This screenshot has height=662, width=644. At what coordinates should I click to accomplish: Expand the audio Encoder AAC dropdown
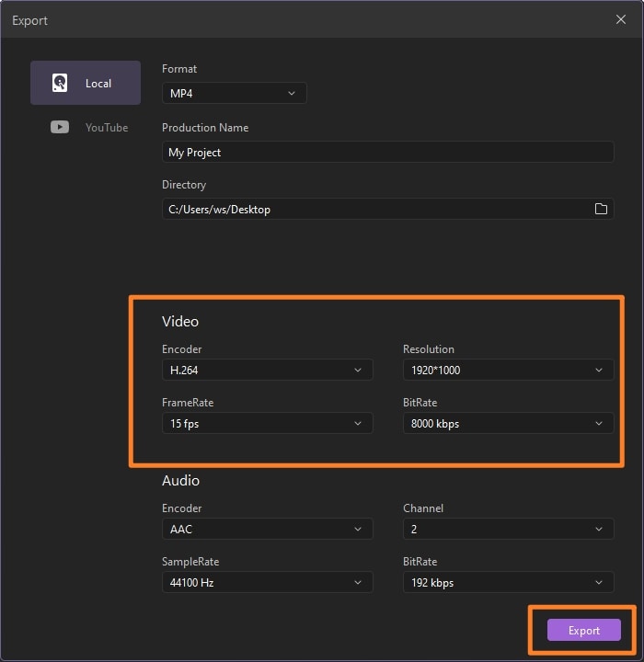pyautogui.click(x=267, y=529)
